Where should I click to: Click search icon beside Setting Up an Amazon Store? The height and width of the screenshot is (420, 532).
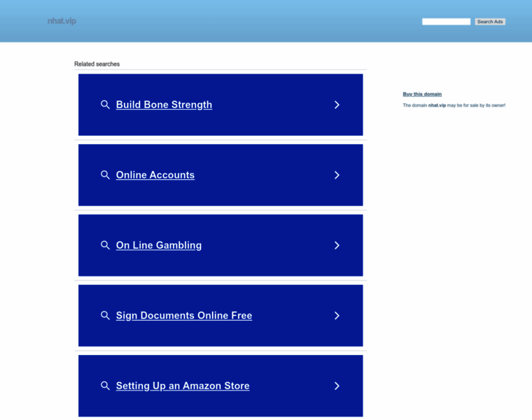(x=105, y=386)
